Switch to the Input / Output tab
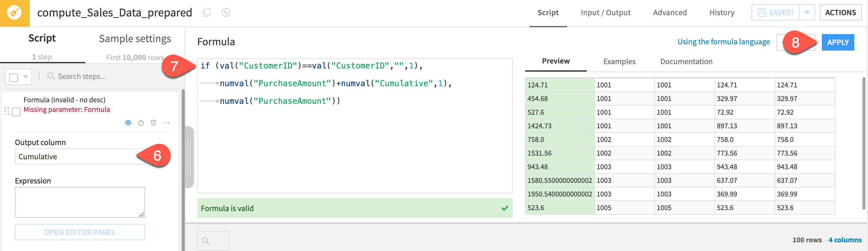Image resolution: width=868 pixels, height=251 pixels. [605, 13]
